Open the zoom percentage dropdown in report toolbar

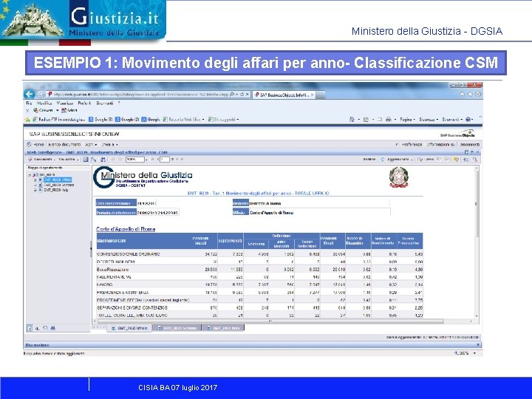click(146, 159)
